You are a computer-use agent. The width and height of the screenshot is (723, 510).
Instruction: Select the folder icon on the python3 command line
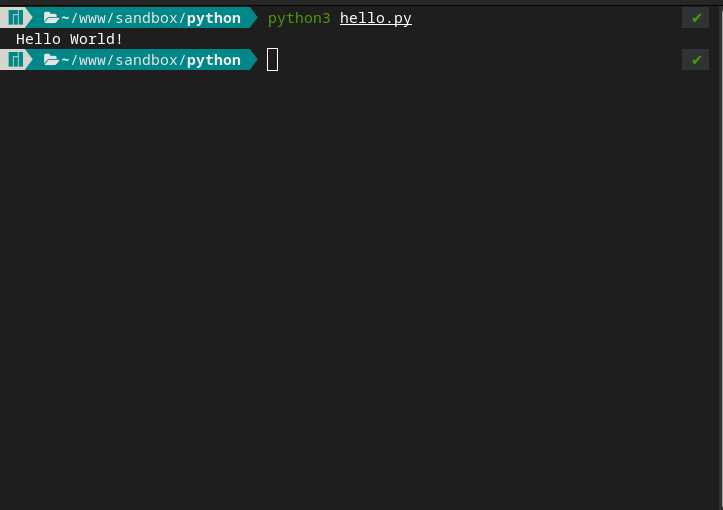(x=51, y=18)
